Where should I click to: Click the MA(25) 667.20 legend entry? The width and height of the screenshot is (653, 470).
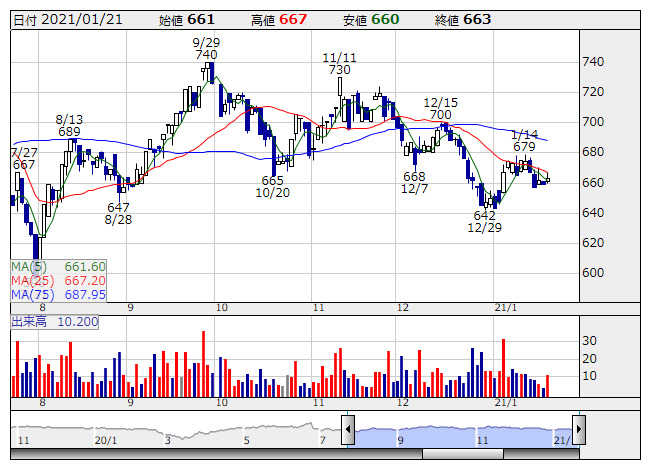[58, 281]
